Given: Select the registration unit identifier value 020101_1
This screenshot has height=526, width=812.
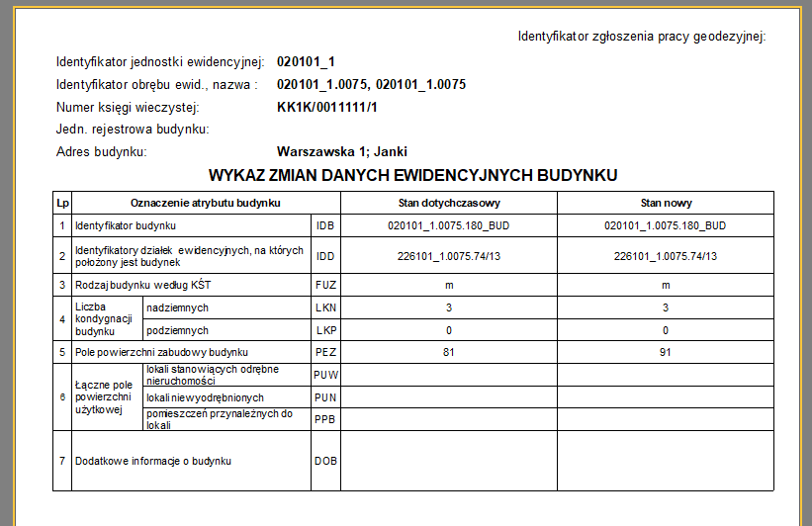Looking at the screenshot, I should [x=306, y=62].
